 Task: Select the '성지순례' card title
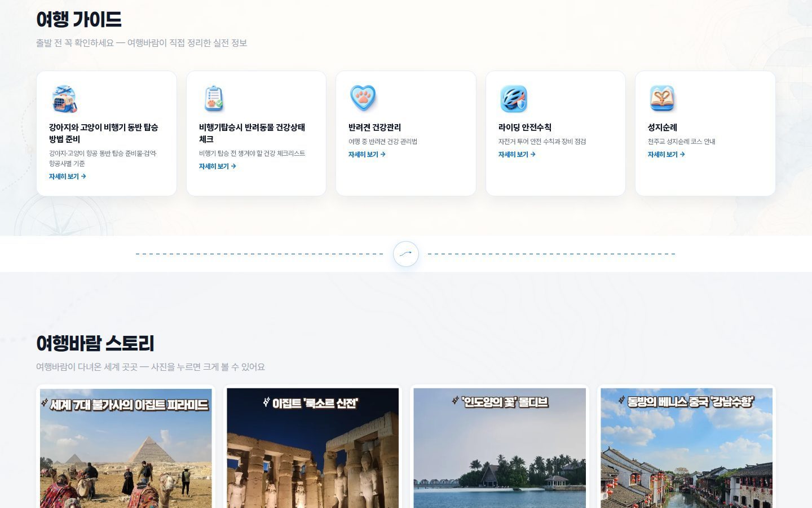[x=663, y=128]
